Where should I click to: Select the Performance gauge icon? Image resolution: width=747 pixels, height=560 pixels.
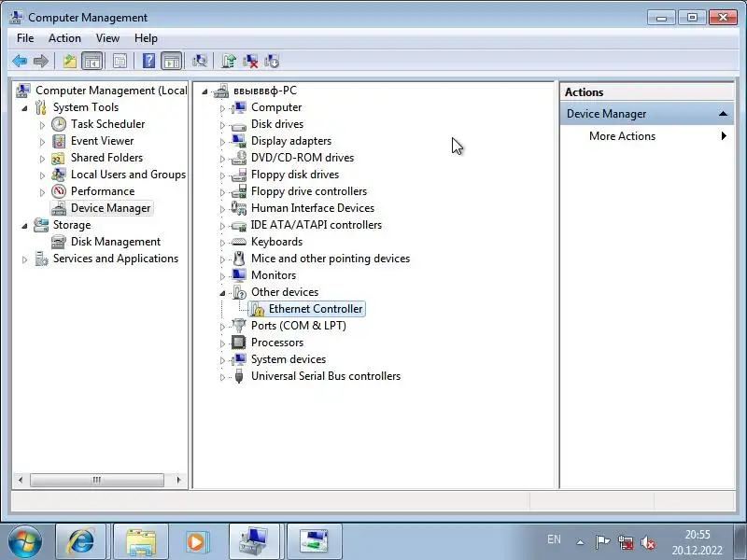pyautogui.click(x=59, y=191)
